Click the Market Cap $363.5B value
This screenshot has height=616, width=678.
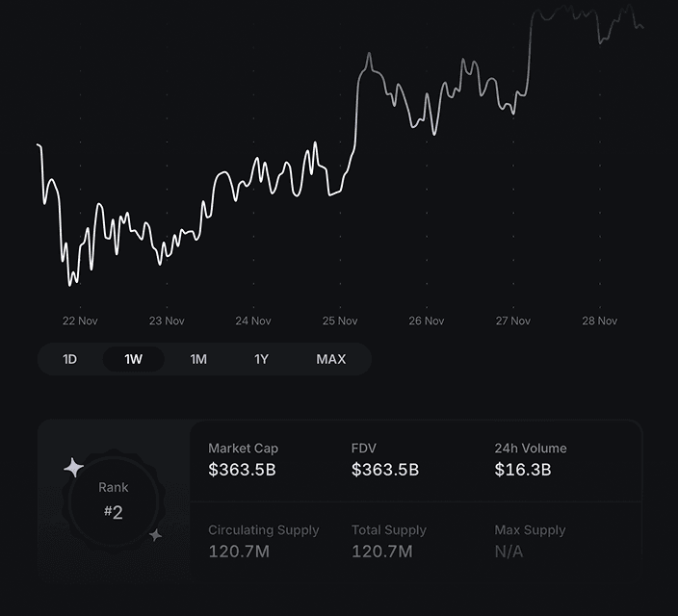click(x=244, y=470)
